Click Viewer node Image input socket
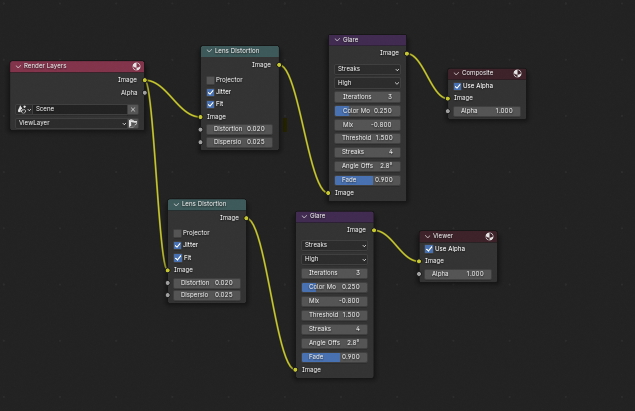The image size is (635, 411). (x=419, y=261)
